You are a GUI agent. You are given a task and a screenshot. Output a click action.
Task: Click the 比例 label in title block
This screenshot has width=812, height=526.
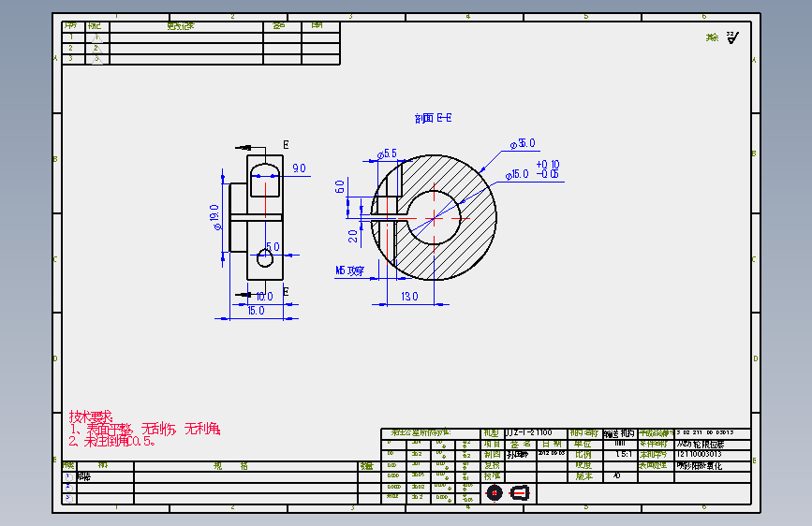pyautogui.click(x=583, y=455)
